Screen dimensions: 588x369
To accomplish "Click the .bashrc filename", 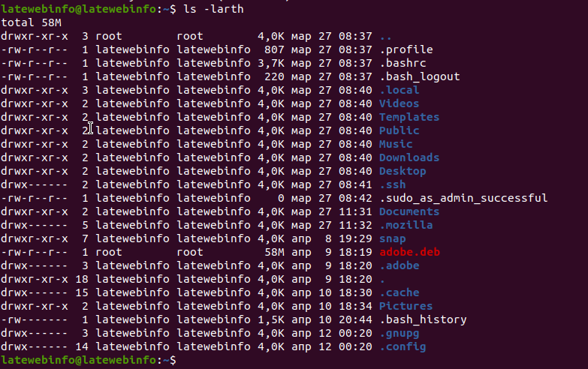I will coord(403,63).
